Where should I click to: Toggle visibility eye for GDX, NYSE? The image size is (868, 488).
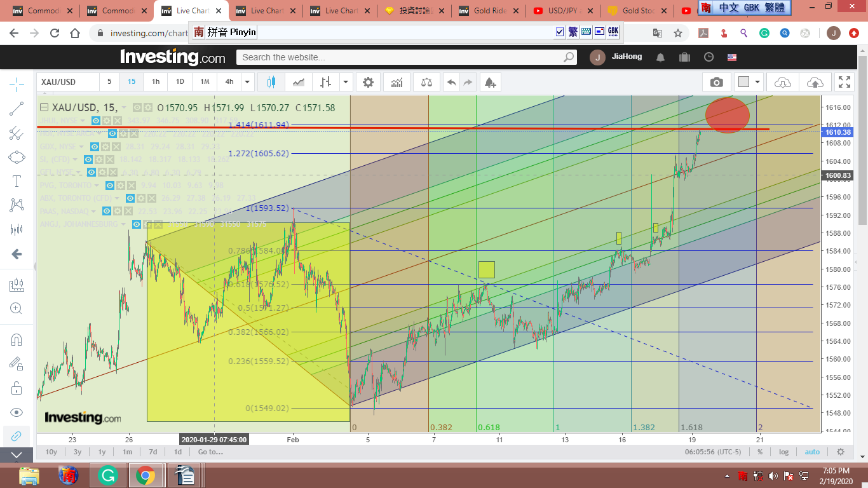[x=94, y=147]
